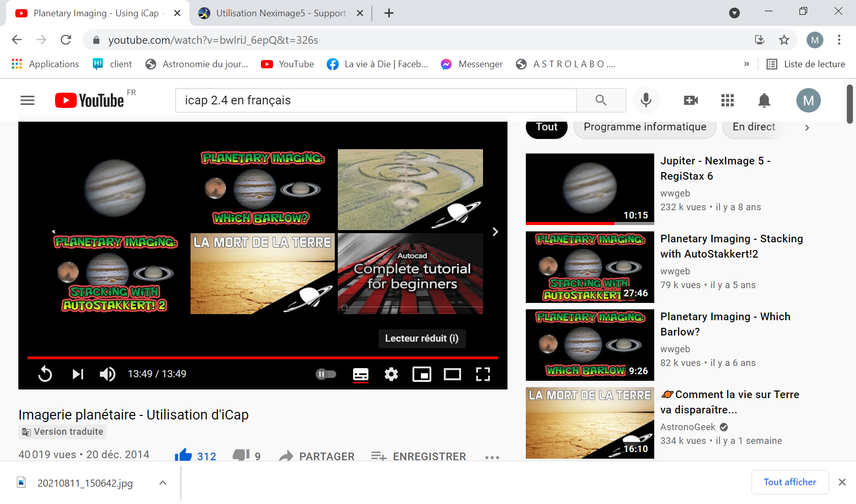Go to the YouTube home logo

(90, 100)
